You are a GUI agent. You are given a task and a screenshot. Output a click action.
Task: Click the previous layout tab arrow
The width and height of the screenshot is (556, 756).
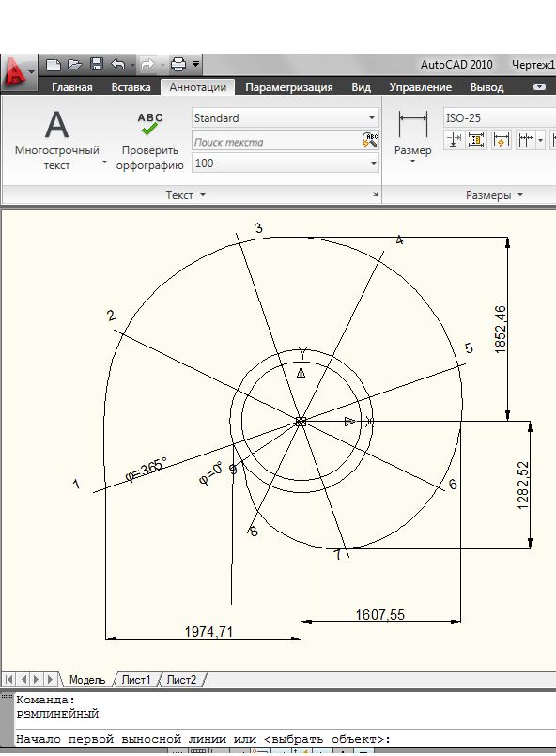(x=23, y=679)
